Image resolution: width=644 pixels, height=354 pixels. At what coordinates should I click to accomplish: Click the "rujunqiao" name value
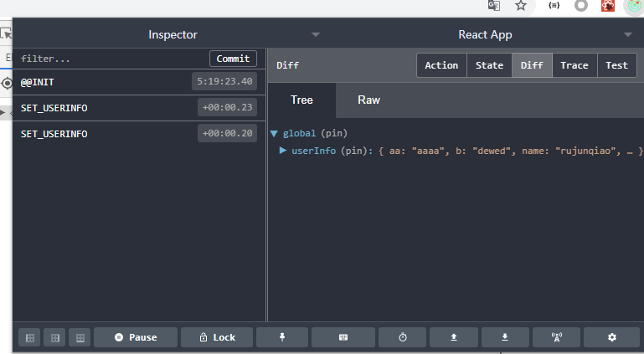click(585, 151)
